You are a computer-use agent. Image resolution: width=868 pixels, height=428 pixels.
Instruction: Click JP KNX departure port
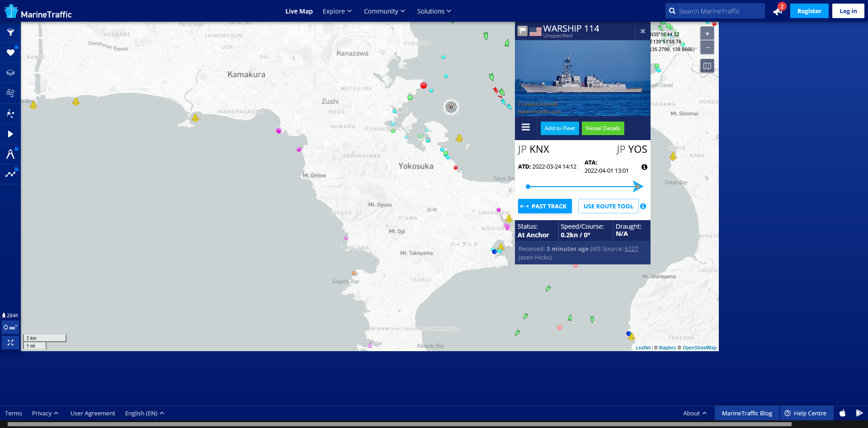point(533,149)
